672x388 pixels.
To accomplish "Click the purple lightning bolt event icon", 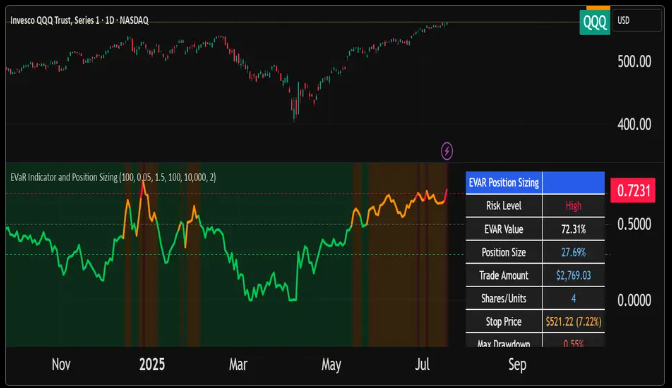I will (447, 151).
